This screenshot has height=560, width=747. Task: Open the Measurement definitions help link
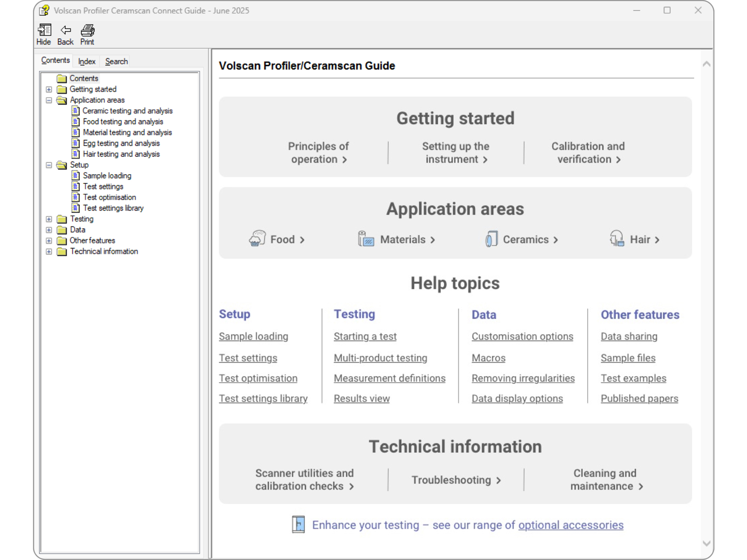390,378
